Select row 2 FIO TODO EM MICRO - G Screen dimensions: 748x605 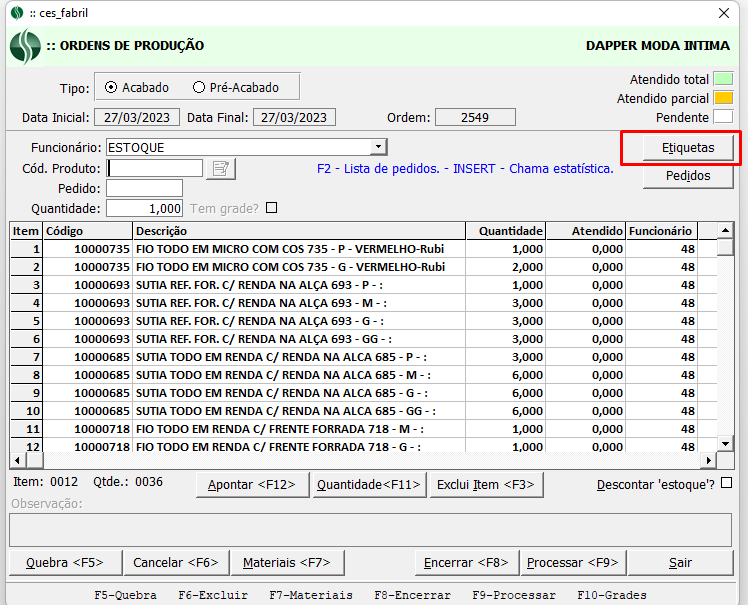(364, 267)
